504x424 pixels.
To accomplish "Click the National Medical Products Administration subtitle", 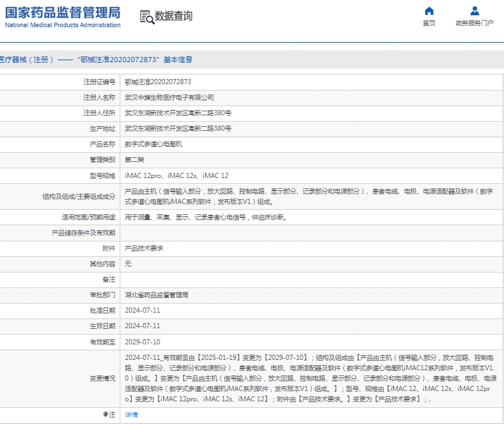I will click(63, 25).
